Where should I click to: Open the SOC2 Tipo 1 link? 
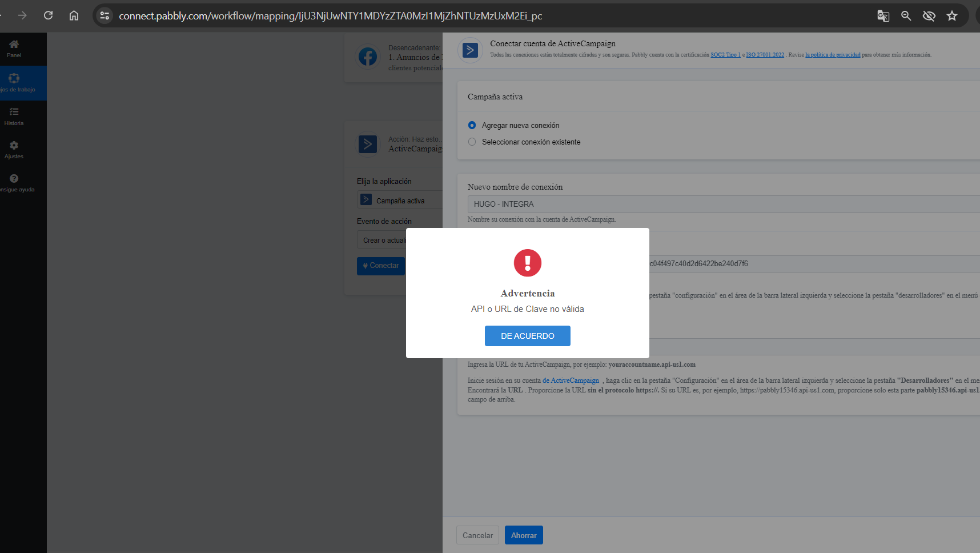[725, 55]
